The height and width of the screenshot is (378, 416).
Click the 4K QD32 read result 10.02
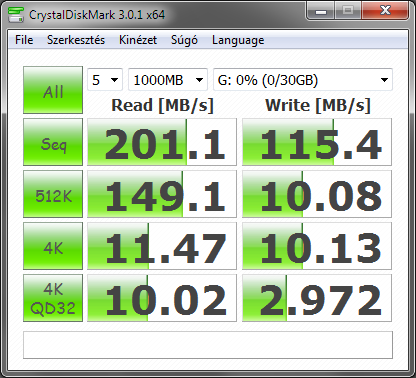pyautogui.click(x=162, y=298)
